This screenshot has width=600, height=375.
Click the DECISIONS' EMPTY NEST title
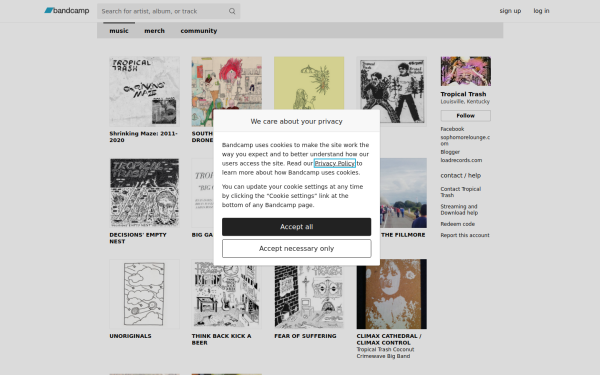click(138, 238)
